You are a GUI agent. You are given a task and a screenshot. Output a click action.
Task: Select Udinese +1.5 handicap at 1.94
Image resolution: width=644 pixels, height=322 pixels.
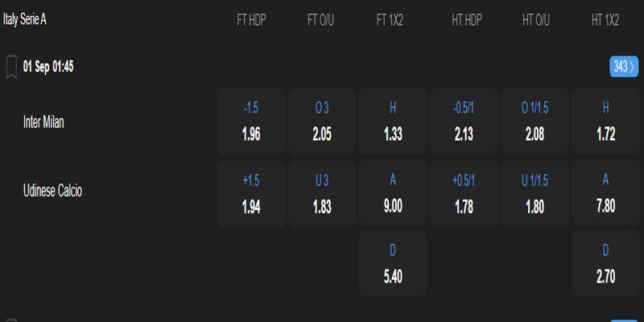[251, 194]
